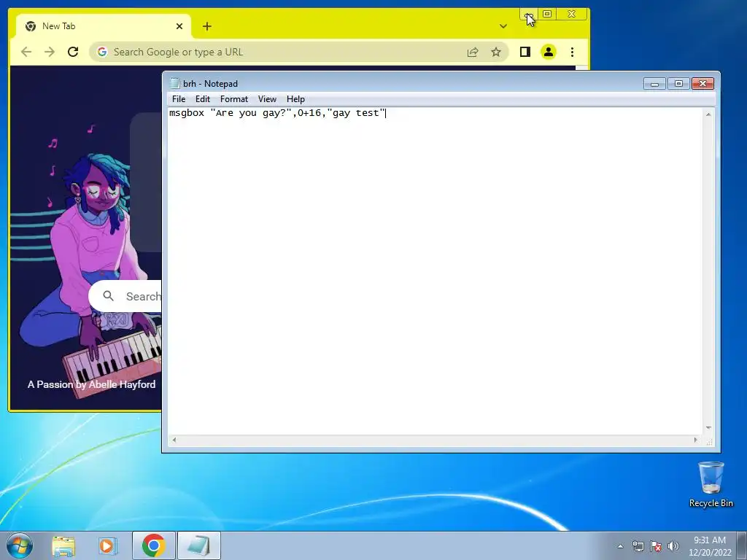Close the New Tab tab
Screen dimensions: 747x560
[x=179, y=26]
